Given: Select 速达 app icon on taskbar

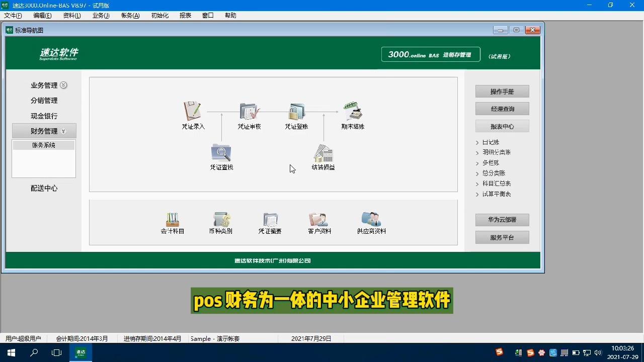Looking at the screenshot, I should click(80, 352).
